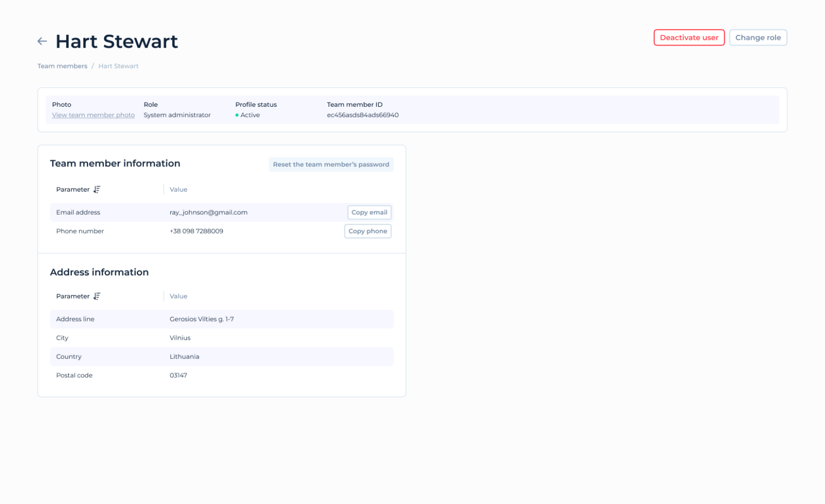Click the Country value Lithuania

coord(185,356)
